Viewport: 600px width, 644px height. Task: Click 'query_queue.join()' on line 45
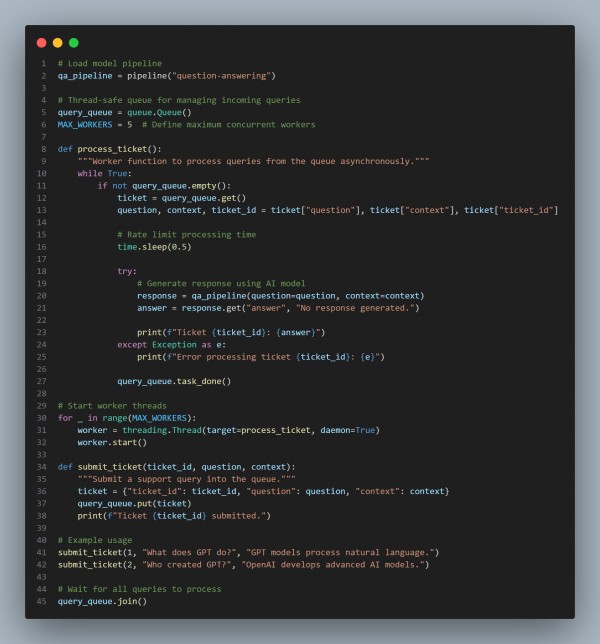[x=102, y=601]
